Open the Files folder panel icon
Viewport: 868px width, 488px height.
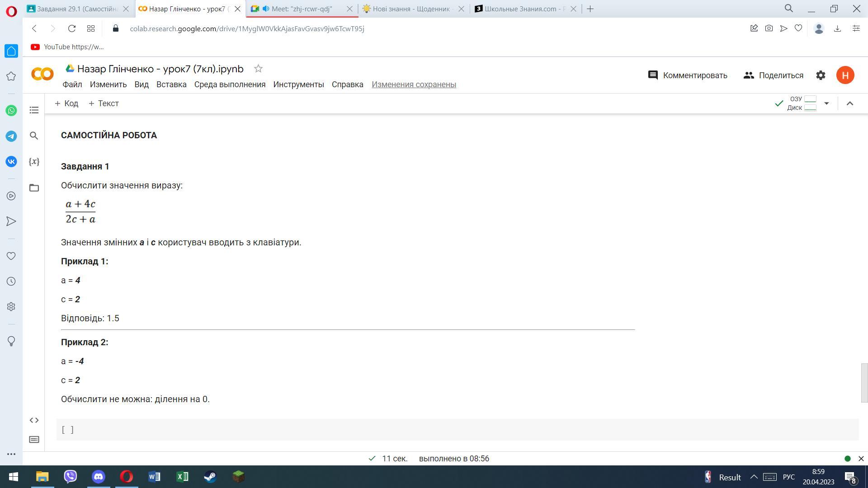pyautogui.click(x=34, y=188)
